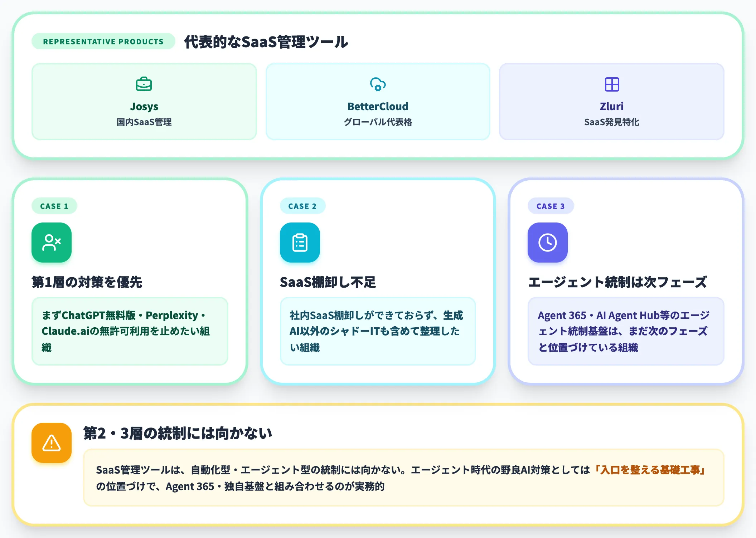Open the BetterCloud product card
The image size is (756, 538).
coord(378,102)
